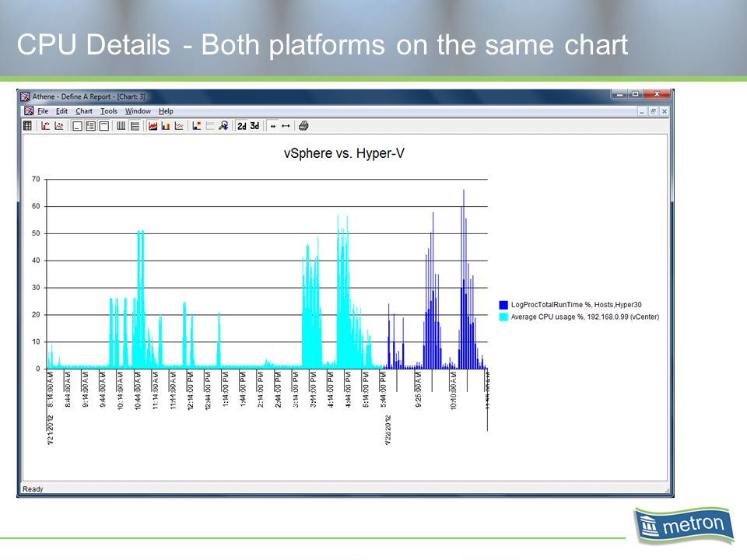Select the layout icon with legend list
Screen dimensions: 747x560
(x=90, y=126)
